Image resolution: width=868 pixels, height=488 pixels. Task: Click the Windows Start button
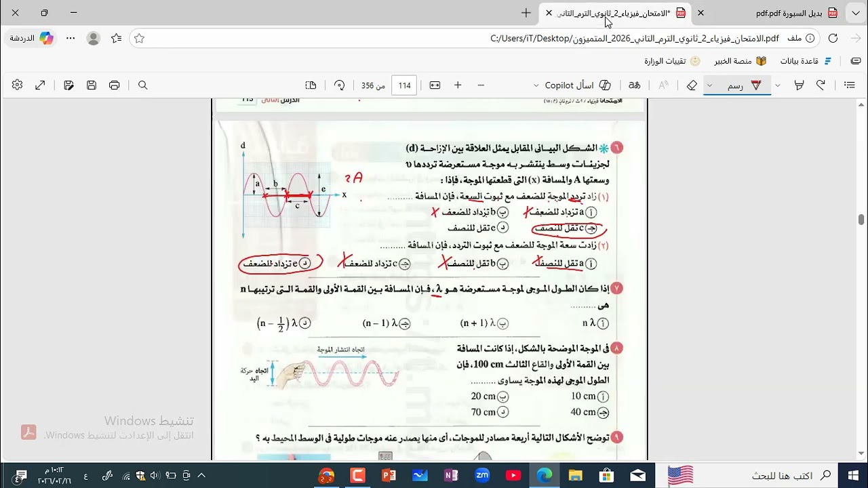coord(853,475)
